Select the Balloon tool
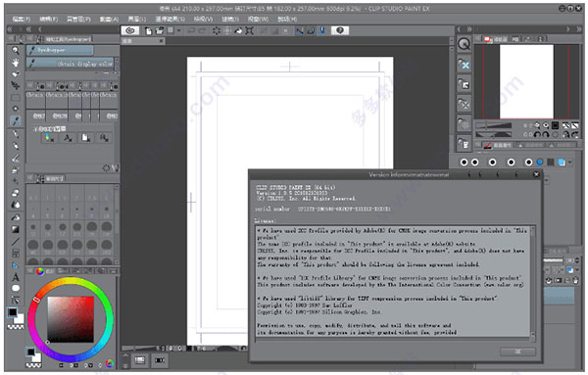 [x=16, y=288]
